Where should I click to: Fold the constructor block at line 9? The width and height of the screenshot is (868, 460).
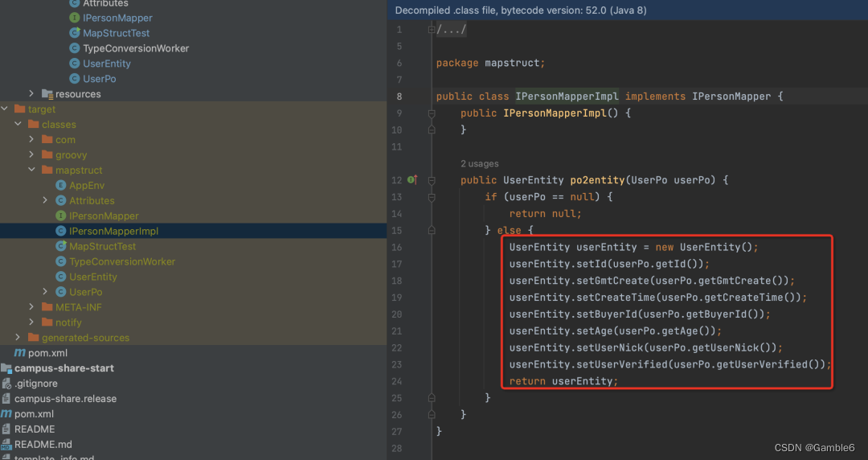tap(432, 113)
